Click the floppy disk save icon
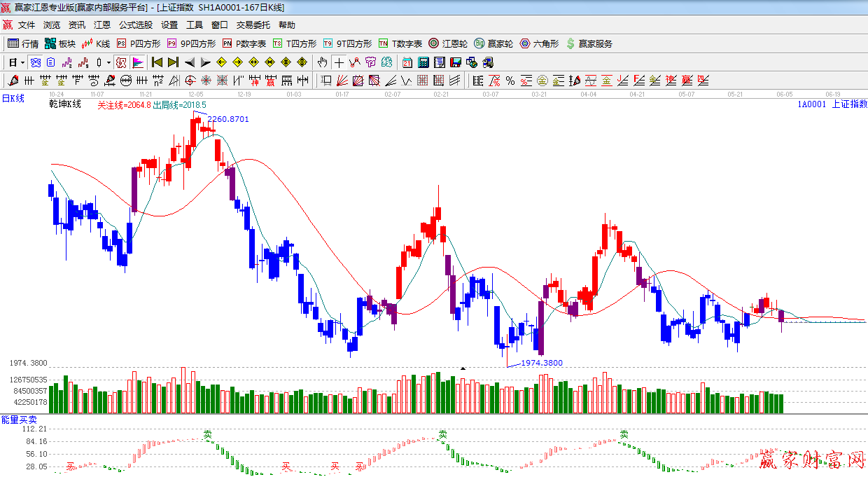The height and width of the screenshot is (477, 868). coord(456,62)
